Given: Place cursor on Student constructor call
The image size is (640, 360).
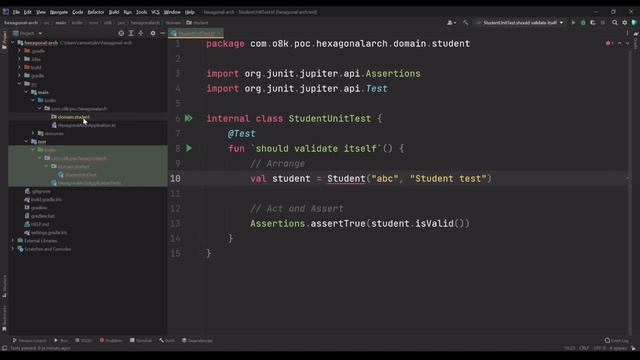Looking at the screenshot, I should pyautogui.click(x=346, y=178).
